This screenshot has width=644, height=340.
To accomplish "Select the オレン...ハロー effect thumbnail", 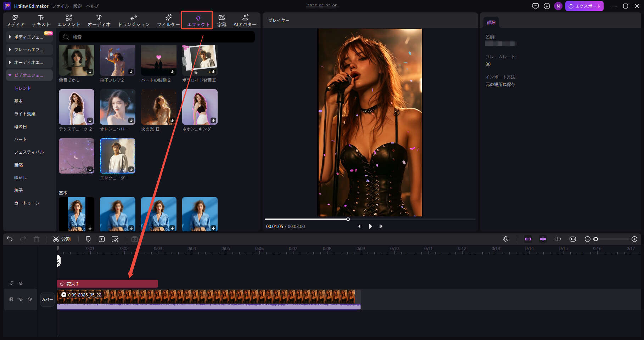I will [x=118, y=107].
